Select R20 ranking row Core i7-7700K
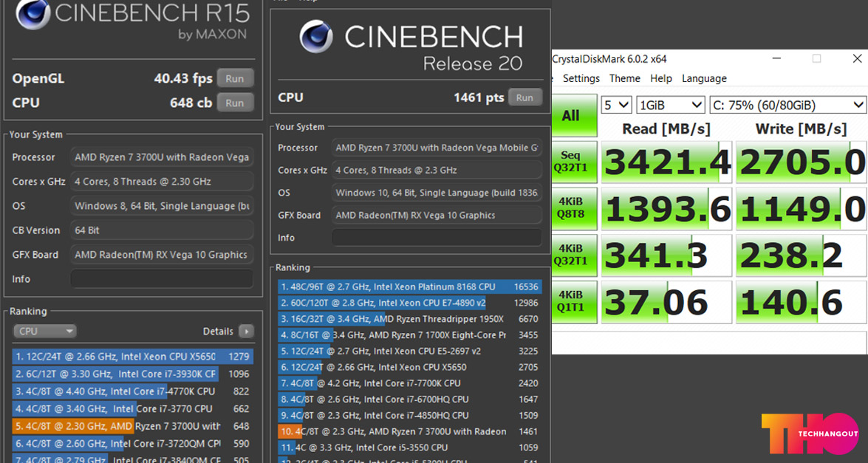 pos(410,383)
